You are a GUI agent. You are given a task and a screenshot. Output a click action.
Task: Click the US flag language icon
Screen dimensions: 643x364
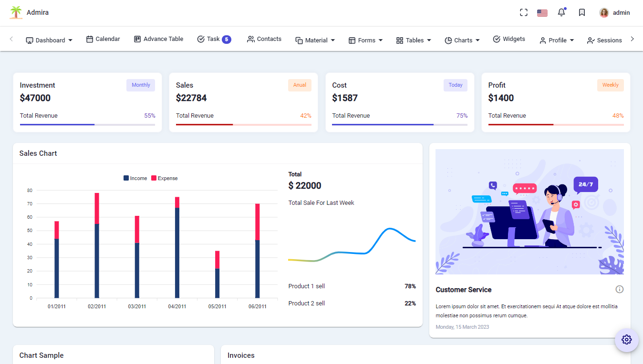pos(542,12)
